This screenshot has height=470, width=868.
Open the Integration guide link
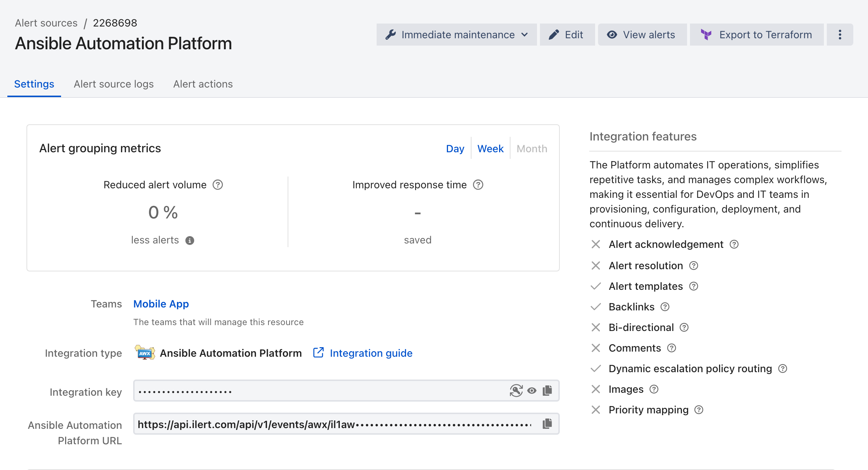click(x=371, y=353)
